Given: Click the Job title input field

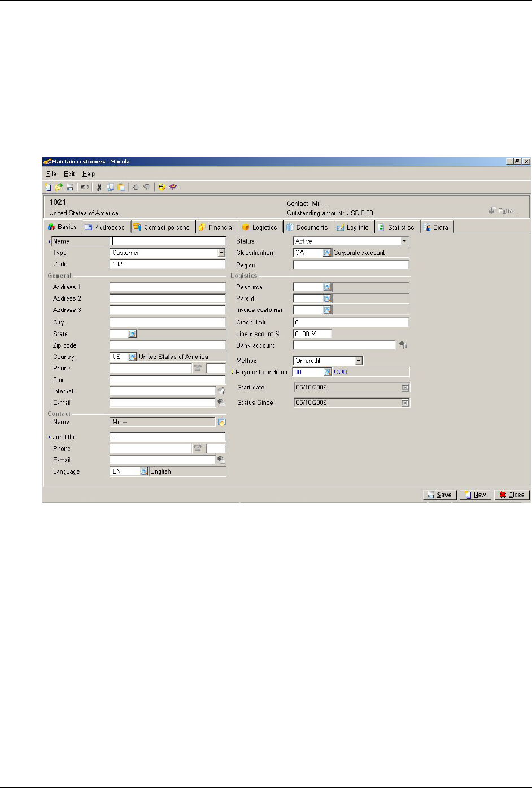Looking at the screenshot, I should coord(168,437).
